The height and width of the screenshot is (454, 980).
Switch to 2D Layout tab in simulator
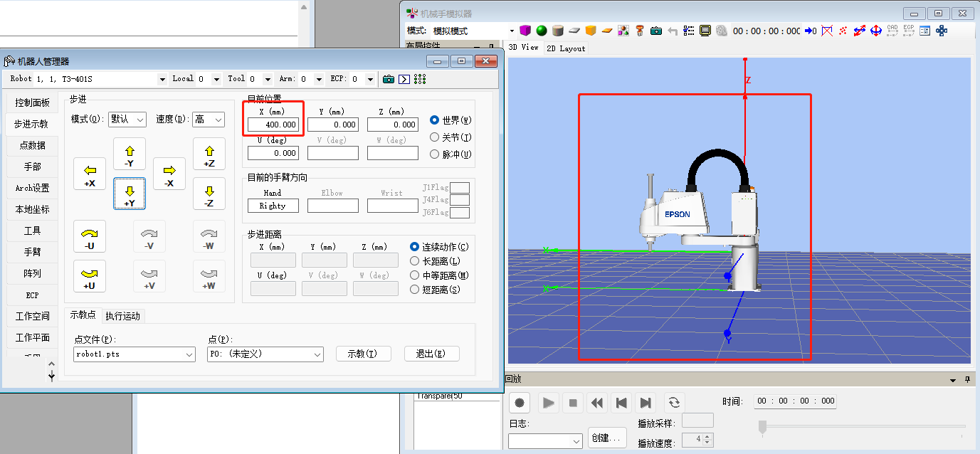point(566,48)
